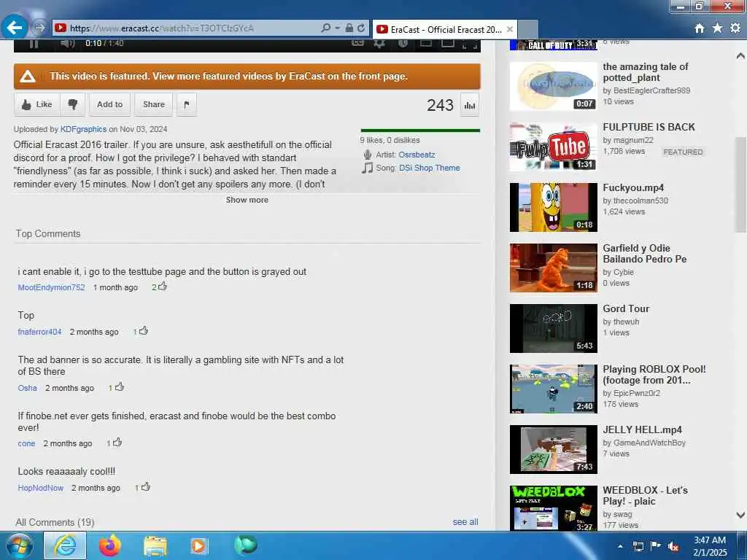Click the vertical scrollbar thumb
Screen dimensions: 747x560
tap(740, 183)
